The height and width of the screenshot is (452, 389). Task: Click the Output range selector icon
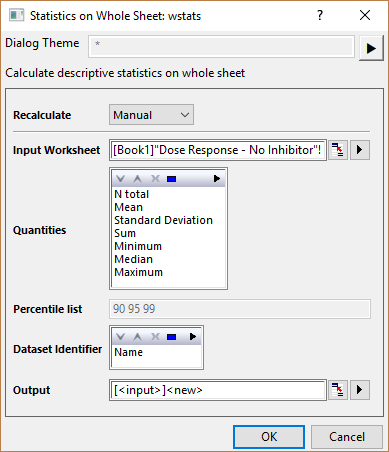coord(338,390)
